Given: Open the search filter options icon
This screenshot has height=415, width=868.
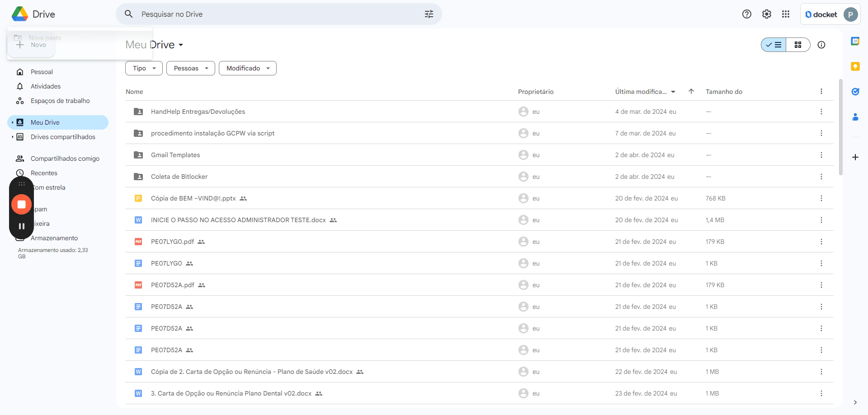Looking at the screenshot, I should point(429,14).
